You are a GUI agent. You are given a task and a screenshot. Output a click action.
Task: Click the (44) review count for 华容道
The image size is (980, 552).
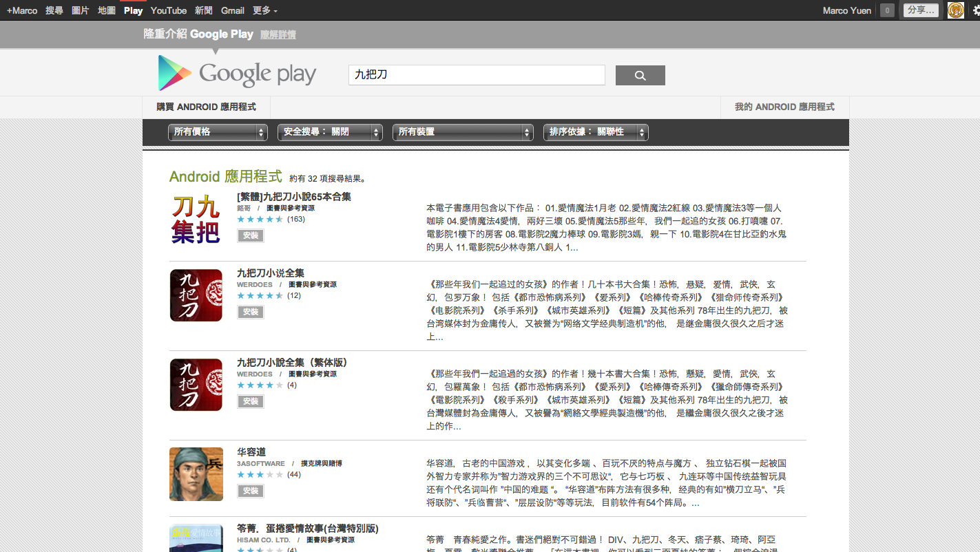coord(294,475)
